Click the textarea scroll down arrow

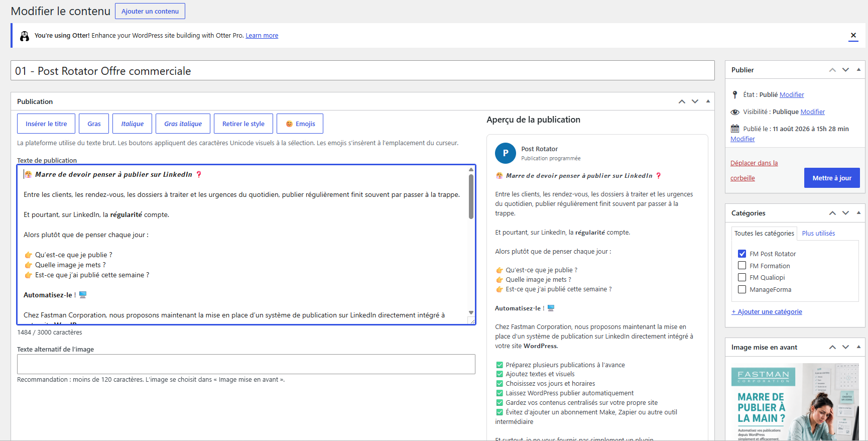coord(471,312)
